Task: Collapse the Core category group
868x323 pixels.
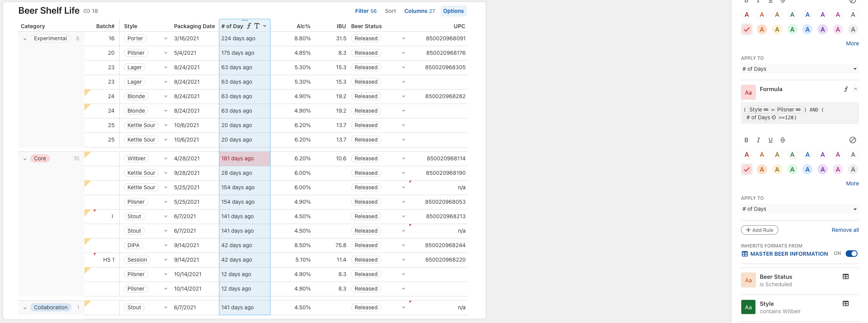Action: (x=25, y=159)
